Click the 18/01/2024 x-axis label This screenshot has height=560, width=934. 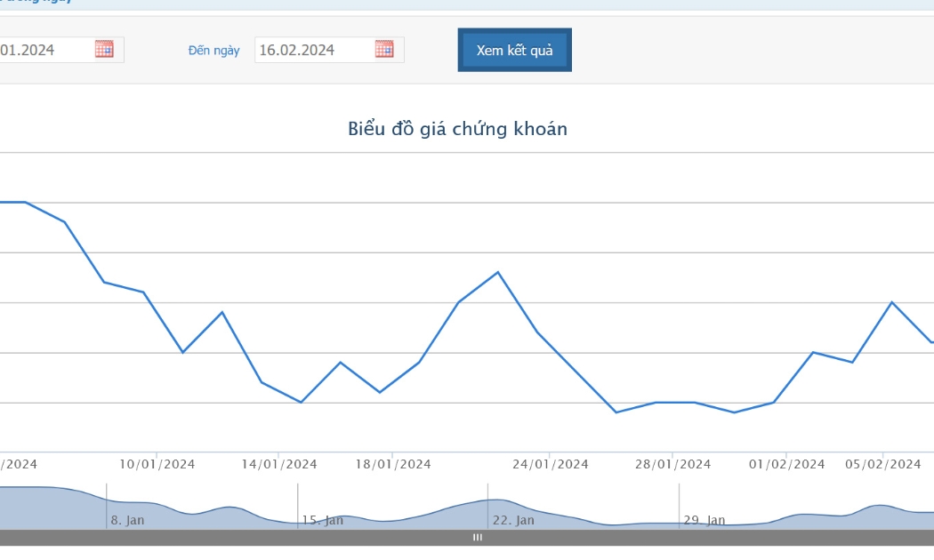click(393, 464)
